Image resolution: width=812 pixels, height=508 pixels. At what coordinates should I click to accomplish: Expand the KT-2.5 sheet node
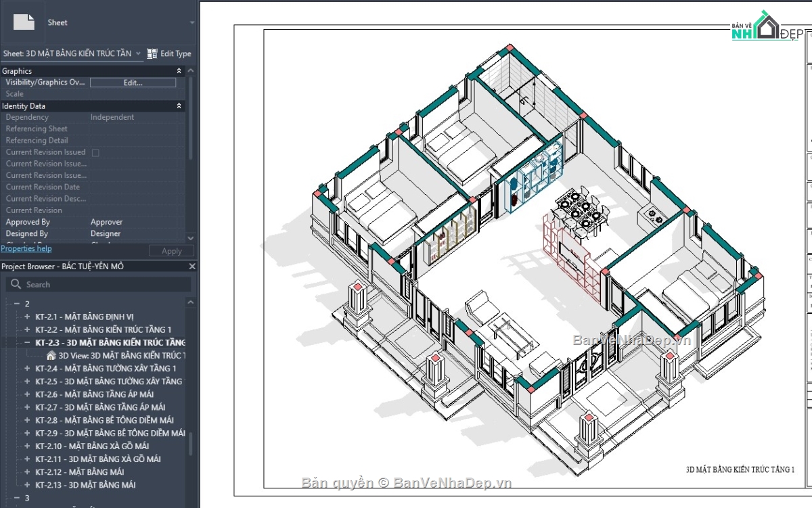(27, 382)
